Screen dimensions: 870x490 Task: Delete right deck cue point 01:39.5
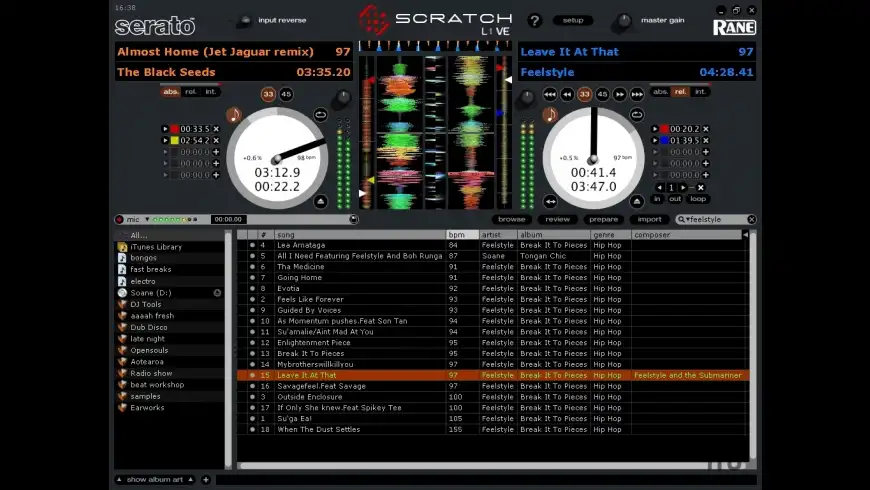coord(706,140)
